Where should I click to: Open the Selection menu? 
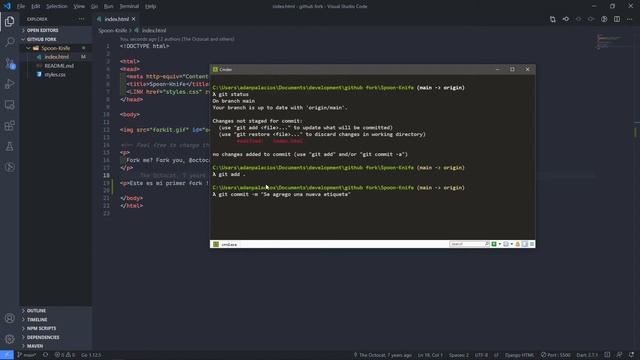tap(57, 7)
